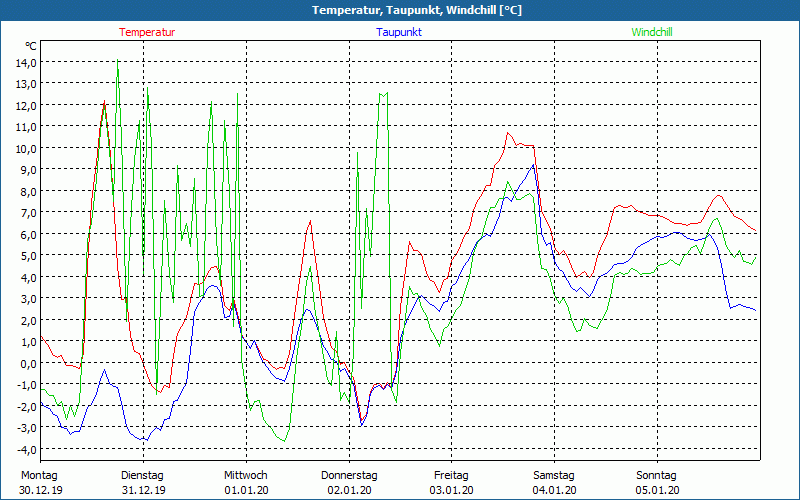
Task: Click the '05.01.20' date label
Action: point(657,490)
